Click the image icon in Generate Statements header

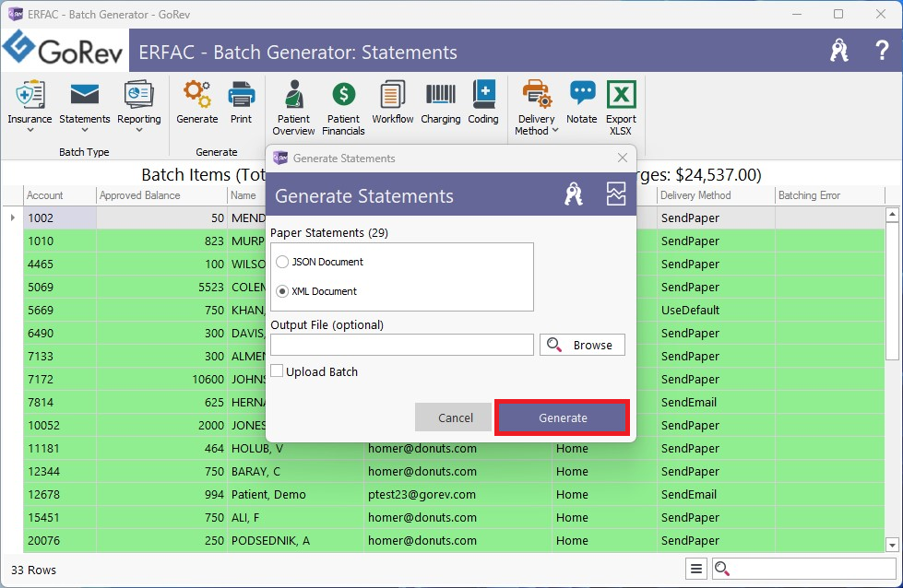(615, 194)
